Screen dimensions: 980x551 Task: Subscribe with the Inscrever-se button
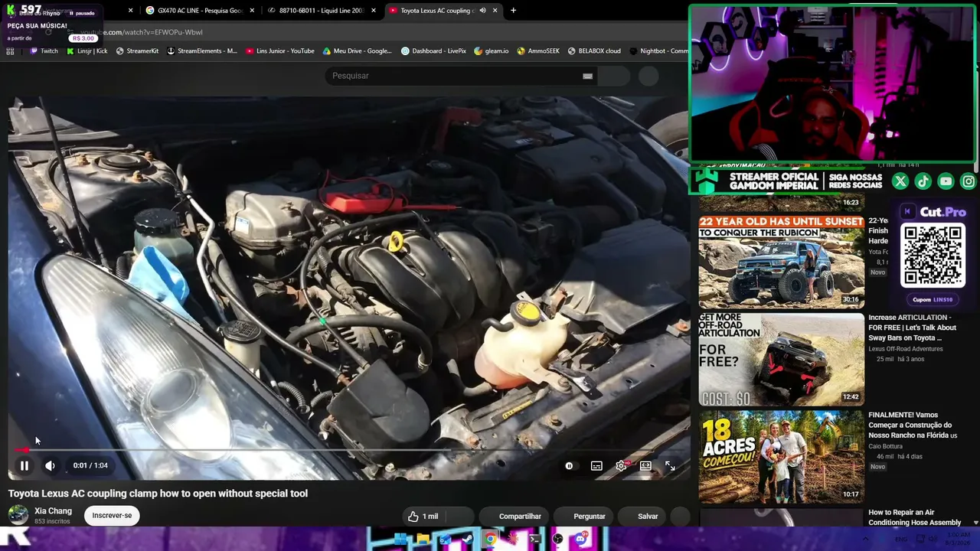[x=112, y=515]
